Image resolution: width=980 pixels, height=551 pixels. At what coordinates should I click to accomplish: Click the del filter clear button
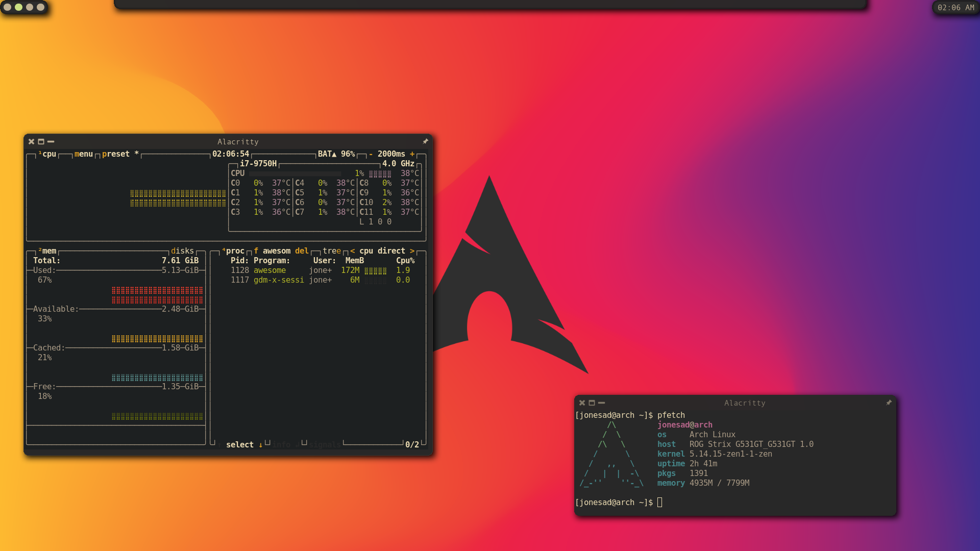pos(302,251)
